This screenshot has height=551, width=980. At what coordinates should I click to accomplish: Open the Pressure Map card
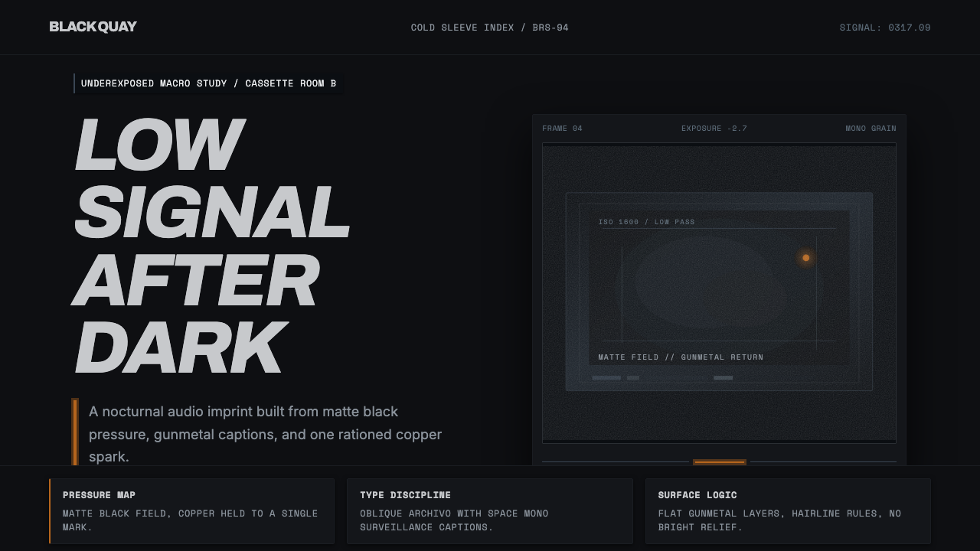[x=191, y=511]
